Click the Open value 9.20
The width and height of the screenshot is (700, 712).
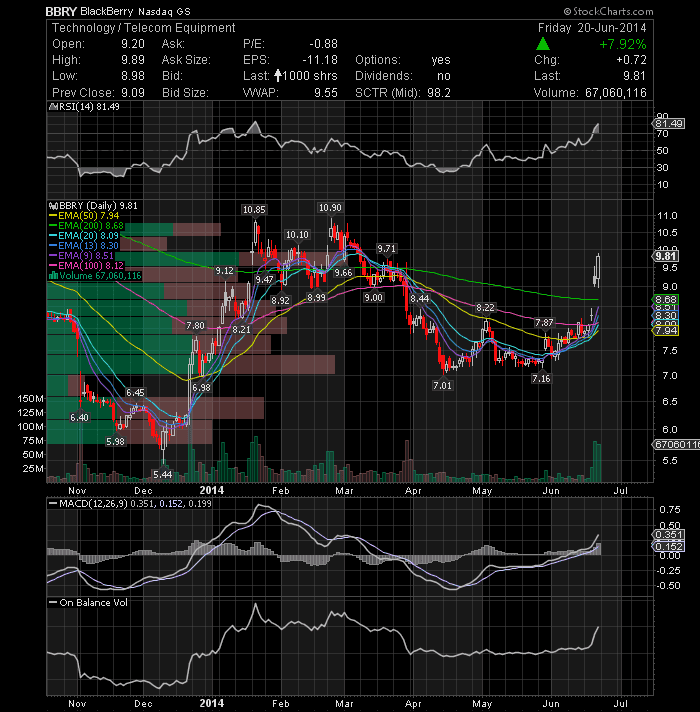tap(133, 44)
